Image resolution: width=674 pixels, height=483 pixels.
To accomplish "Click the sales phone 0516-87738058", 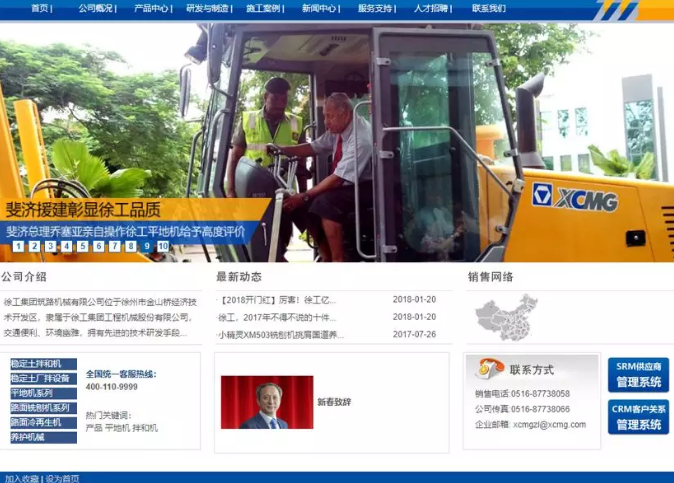I will tap(540, 394).
